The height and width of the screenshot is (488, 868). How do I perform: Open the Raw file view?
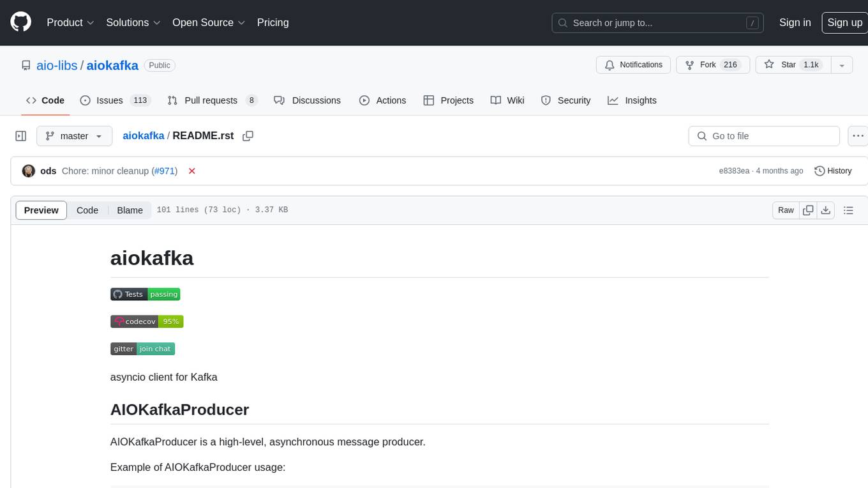click(786, 210)
